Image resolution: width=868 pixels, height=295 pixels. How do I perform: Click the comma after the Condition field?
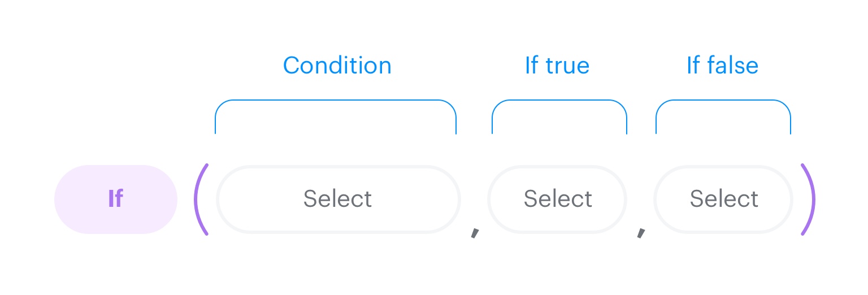475,233
